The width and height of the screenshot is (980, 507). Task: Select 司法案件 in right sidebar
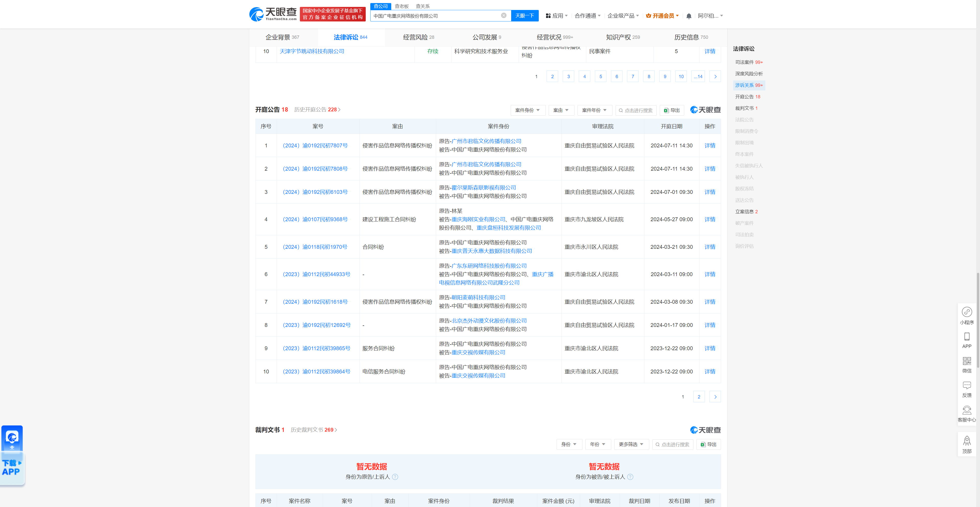click(x=749, y=62)
